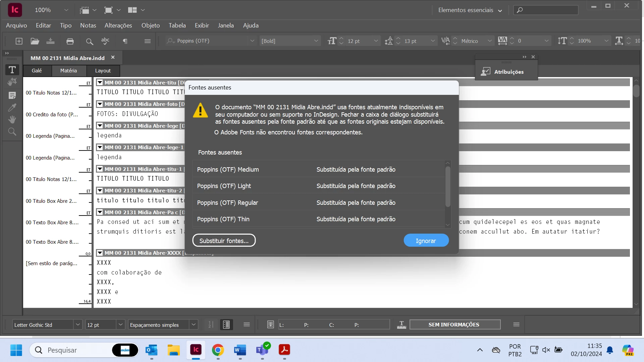Collapse the Abre-foto story disclosure triangle

point(100,104)
